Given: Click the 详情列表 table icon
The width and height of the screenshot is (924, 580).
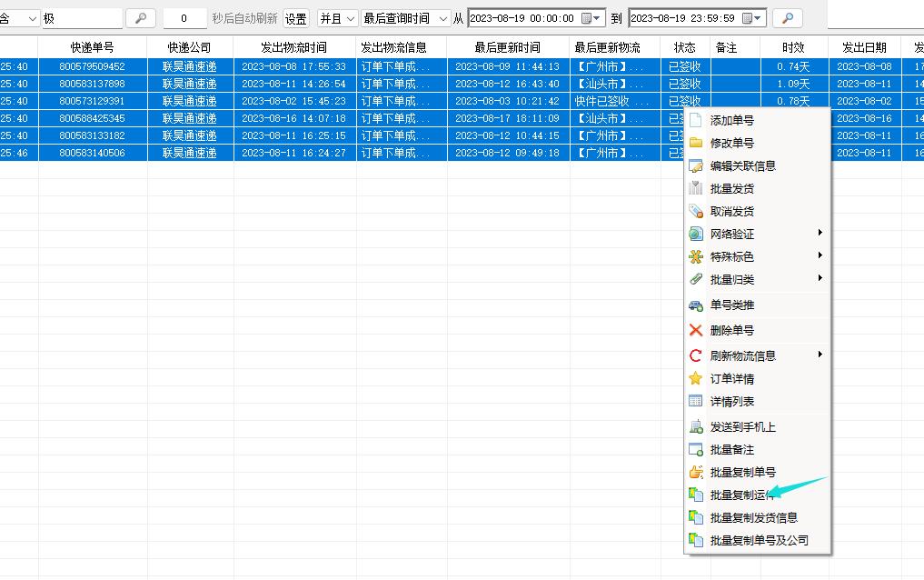Looking at the screenshot, I should pyautogui.click(x=696, y=401).
